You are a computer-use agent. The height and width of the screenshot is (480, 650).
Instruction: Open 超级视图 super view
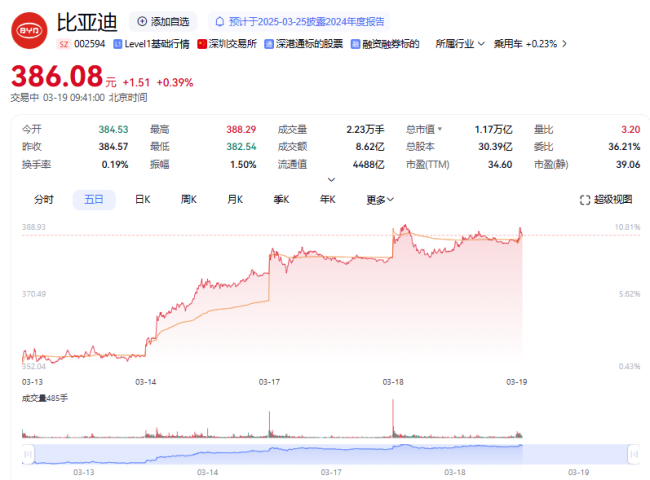pyautogui.click(x=606, y=200)
